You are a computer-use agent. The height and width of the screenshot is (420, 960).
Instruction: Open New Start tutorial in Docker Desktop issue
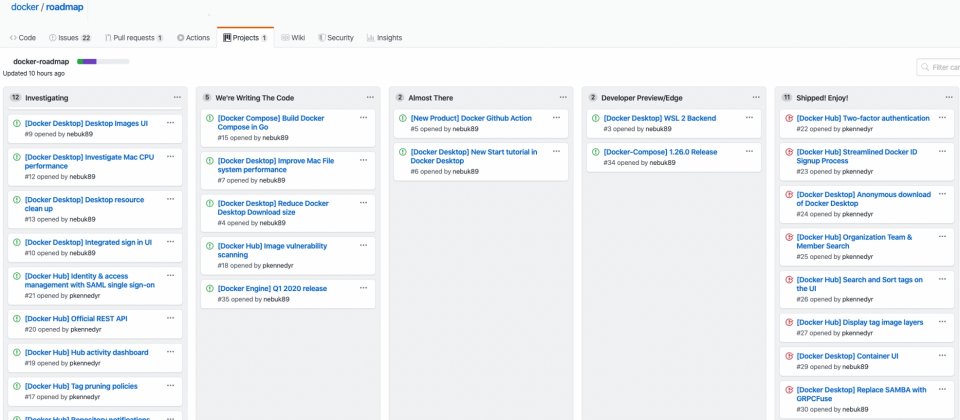click(474, 156)
